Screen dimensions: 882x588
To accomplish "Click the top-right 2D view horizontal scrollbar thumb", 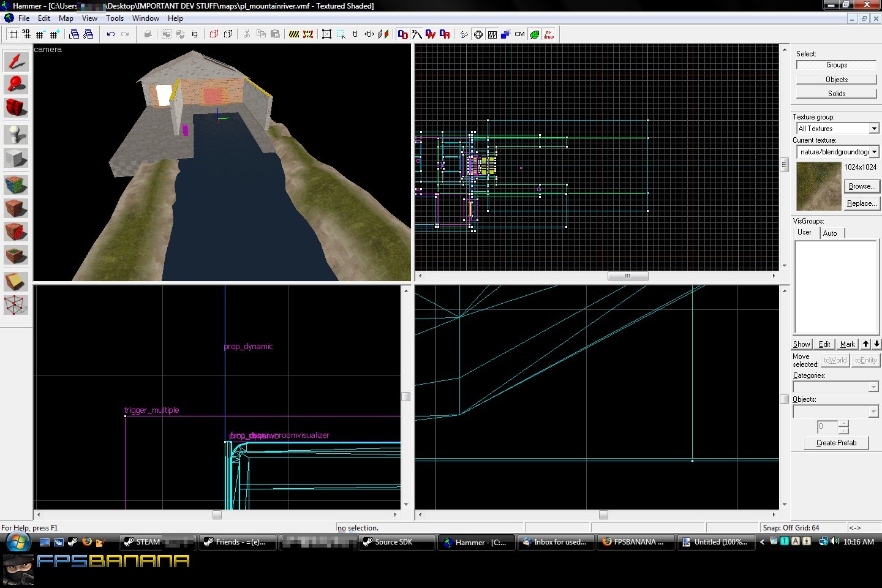I will click(628, 276).
